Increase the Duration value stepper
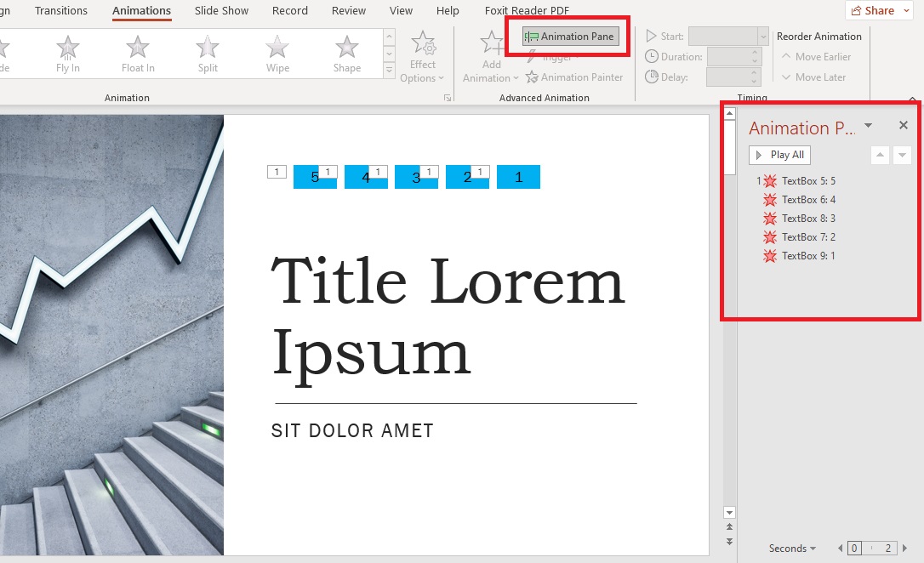The height and width of the screenshot is (563, 924). [756, 52]
